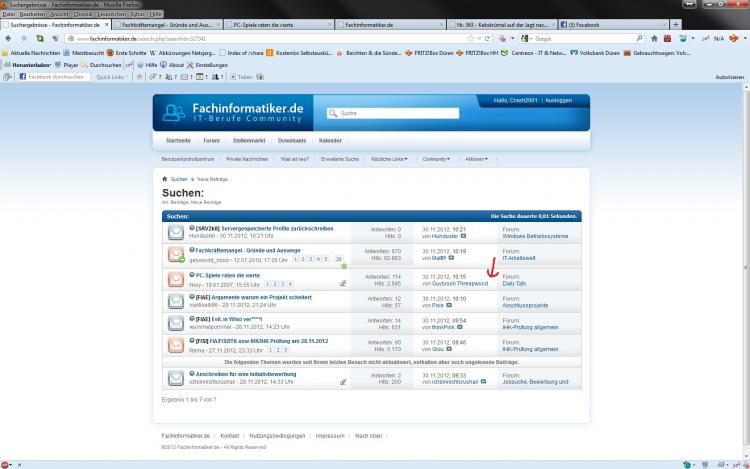Click the site Suche input field
Image resolution: width=750 pixels, height=469 pixels.
coord(393,113)
